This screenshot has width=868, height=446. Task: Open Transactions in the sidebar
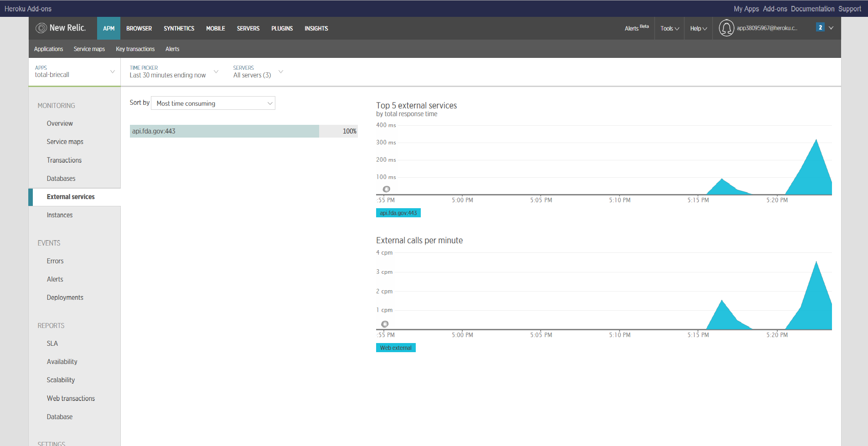[x=64, y=160]
